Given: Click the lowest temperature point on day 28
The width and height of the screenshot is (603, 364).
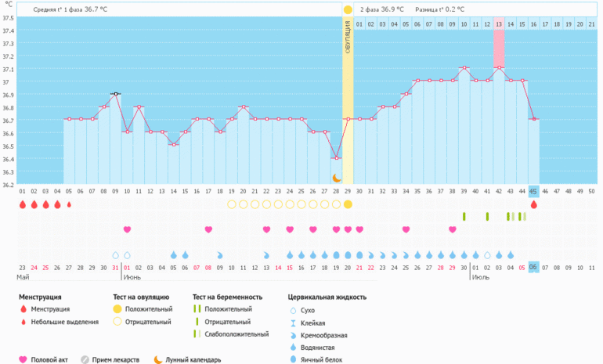Looking at the screenshot, I should [336, 157].
